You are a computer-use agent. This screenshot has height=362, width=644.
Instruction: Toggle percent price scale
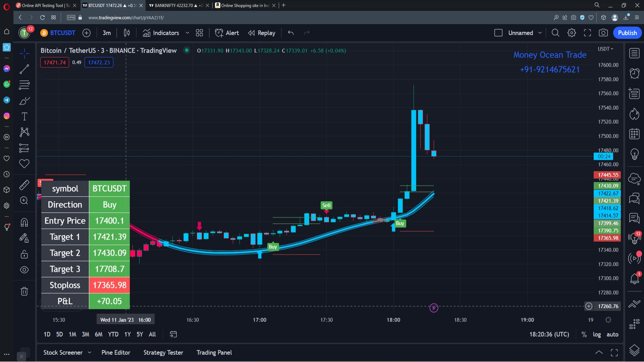pyautogui.click(x=584, y=335)
